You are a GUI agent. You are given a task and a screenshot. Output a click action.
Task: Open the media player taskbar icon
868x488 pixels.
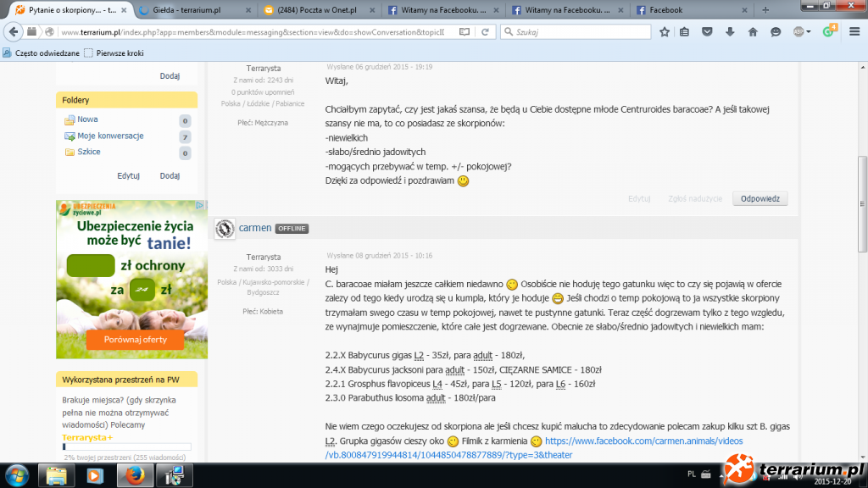[95, 475]
